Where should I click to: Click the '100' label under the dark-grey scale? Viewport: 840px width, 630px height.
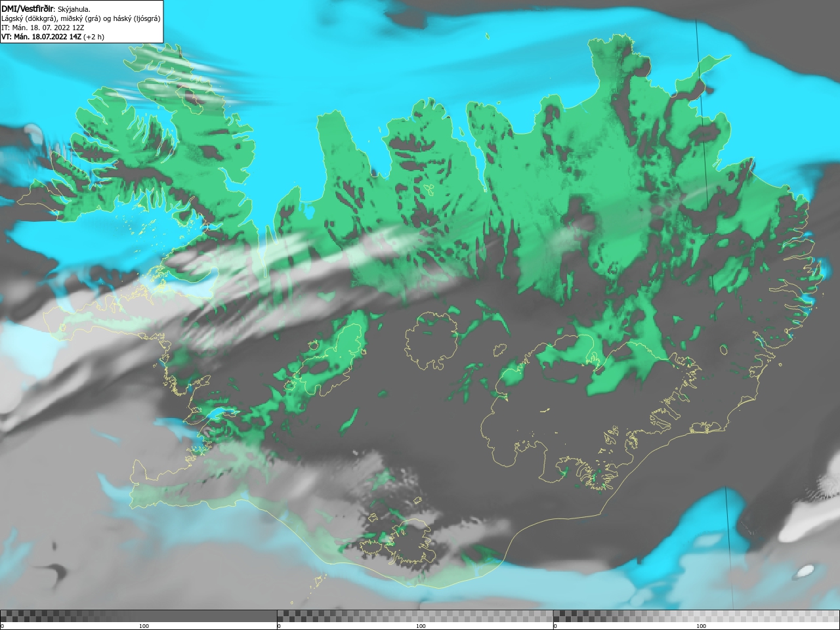[144, 626]
